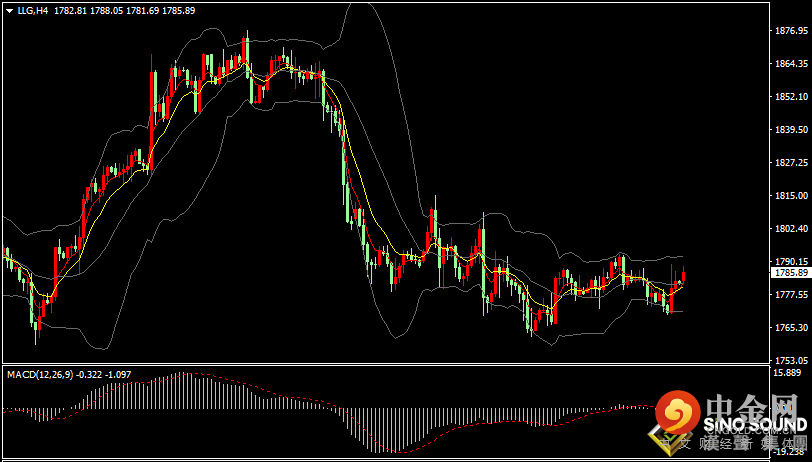Click the 1827.25 price axis label

click(790, 162)
